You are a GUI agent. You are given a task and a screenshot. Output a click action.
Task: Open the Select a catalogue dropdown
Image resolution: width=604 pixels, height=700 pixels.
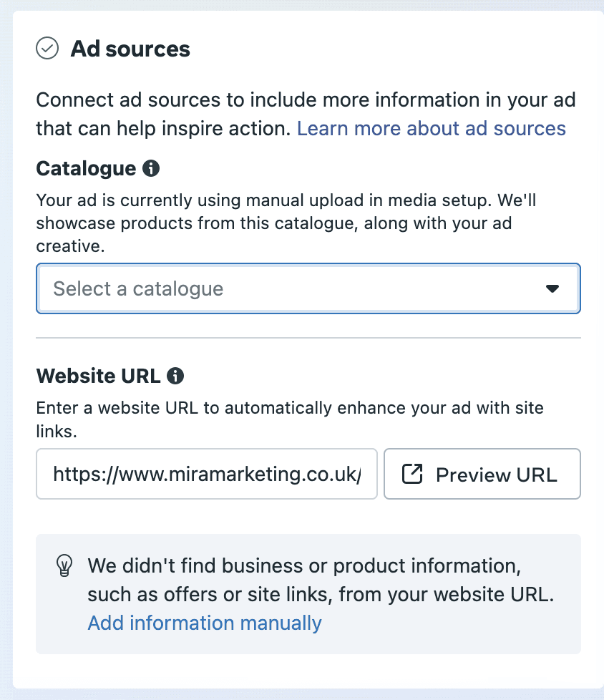[308, 288]
